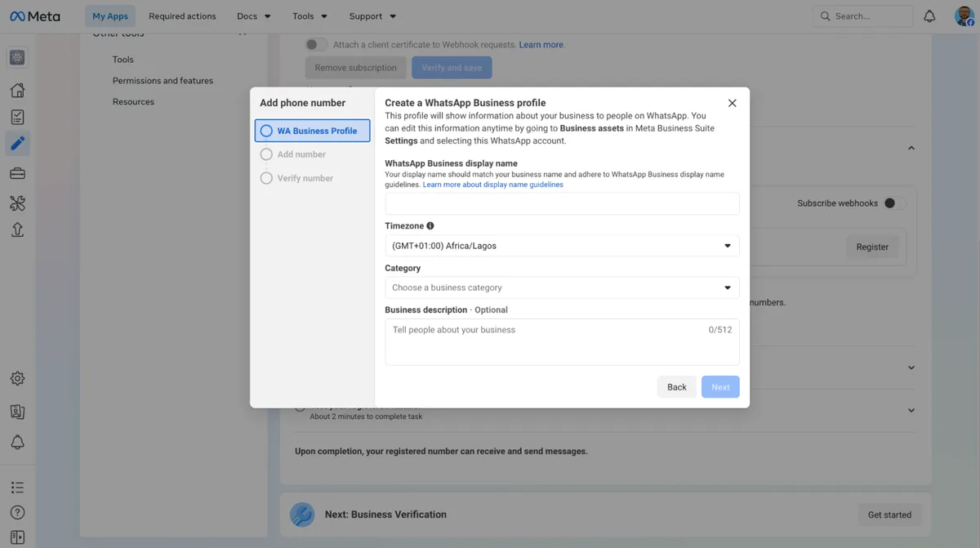Click the Back button in dialog
Viewport: 980px width, 548px height.
click(x=677, y=387)
